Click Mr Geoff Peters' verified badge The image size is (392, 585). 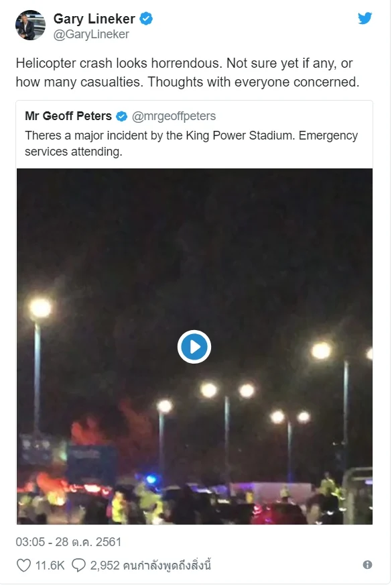[x=121, y=117]
